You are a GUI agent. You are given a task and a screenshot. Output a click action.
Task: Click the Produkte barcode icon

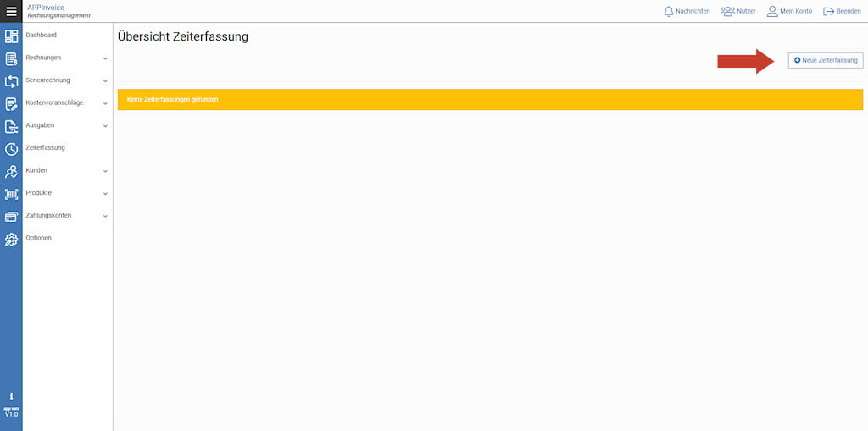pyautogui.click(x=11, y=194)
